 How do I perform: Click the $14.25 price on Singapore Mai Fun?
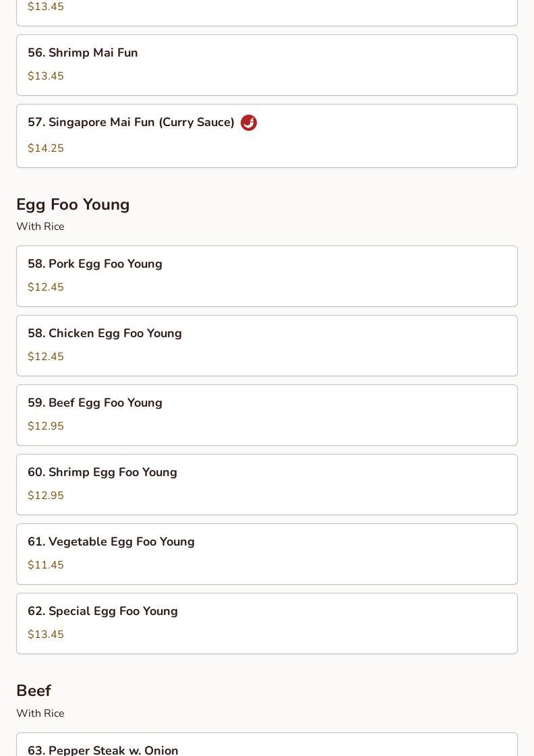pyautogui.click(x=46, y=148)
